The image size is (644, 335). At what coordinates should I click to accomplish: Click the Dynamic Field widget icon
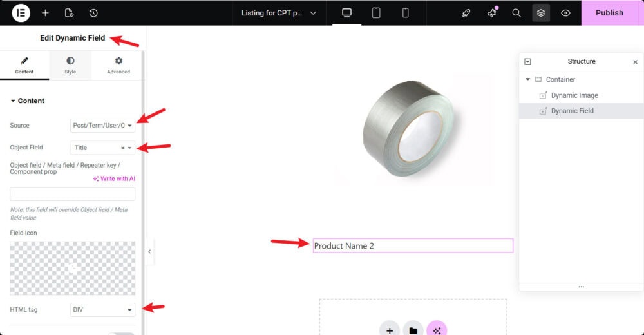[543, 111]
